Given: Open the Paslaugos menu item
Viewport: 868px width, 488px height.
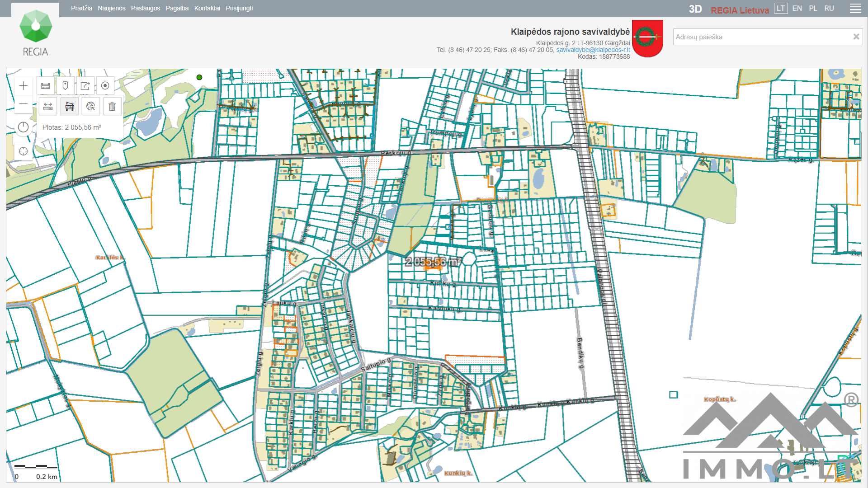Looking at the screenshot, I should pos(146,8).
